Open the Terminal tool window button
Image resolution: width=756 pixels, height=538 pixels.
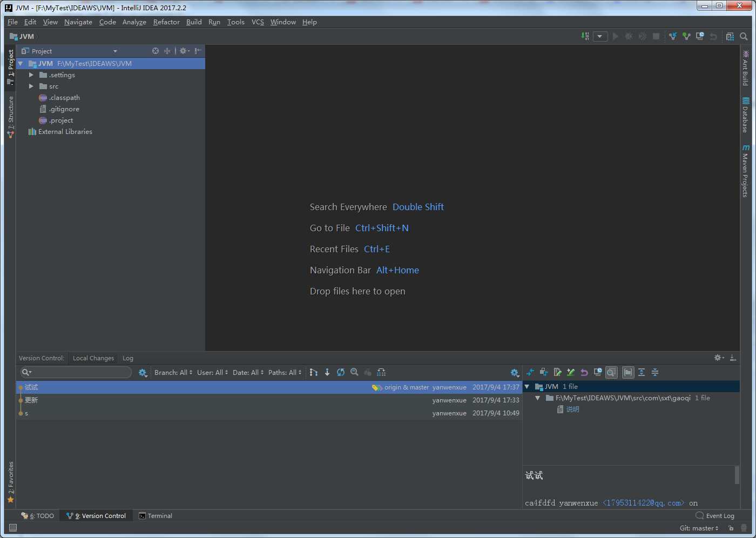click(x=156, y=516)
